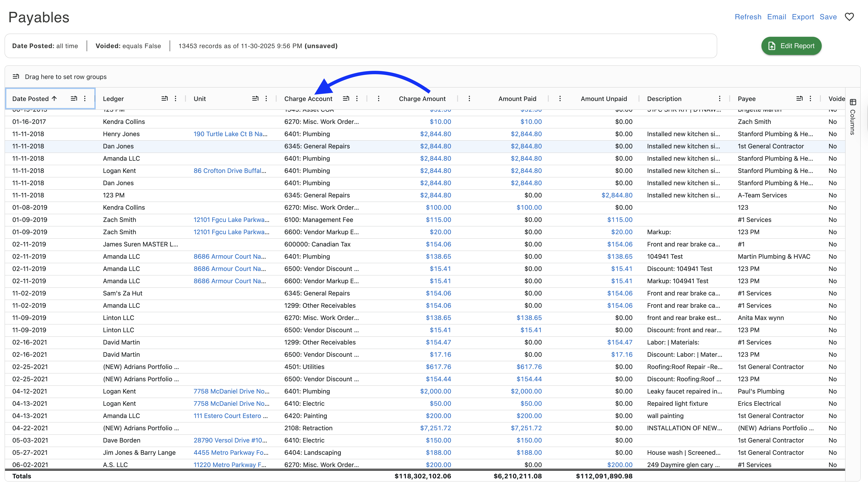
Task: Open the Voided equals False filter
Action: [x=128, y=46]
